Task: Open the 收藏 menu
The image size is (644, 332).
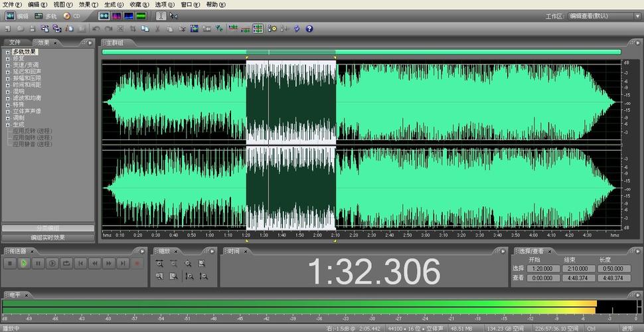Action: [x=139, y=5]
